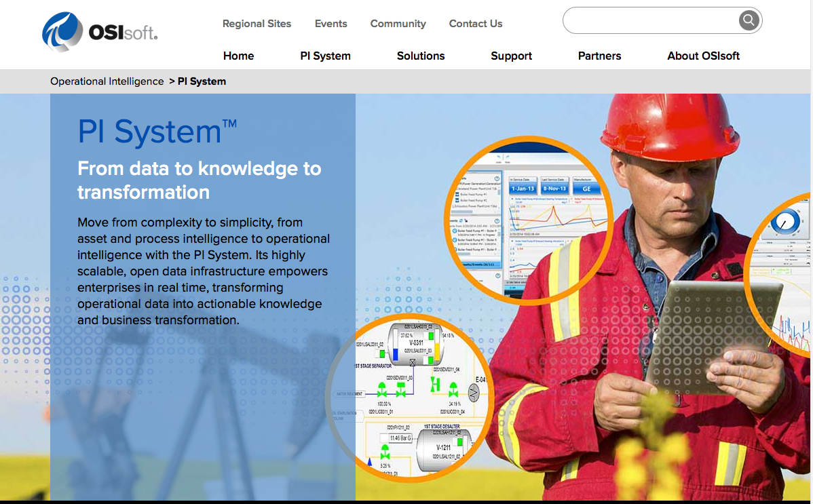Click the search magnifier icon
813x504 pixels.
coord(748,20)
